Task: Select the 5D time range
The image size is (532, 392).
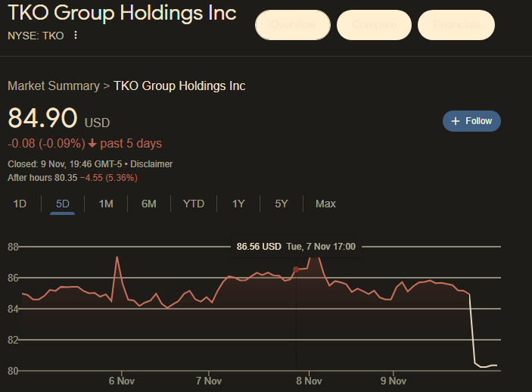Action: 63,204
